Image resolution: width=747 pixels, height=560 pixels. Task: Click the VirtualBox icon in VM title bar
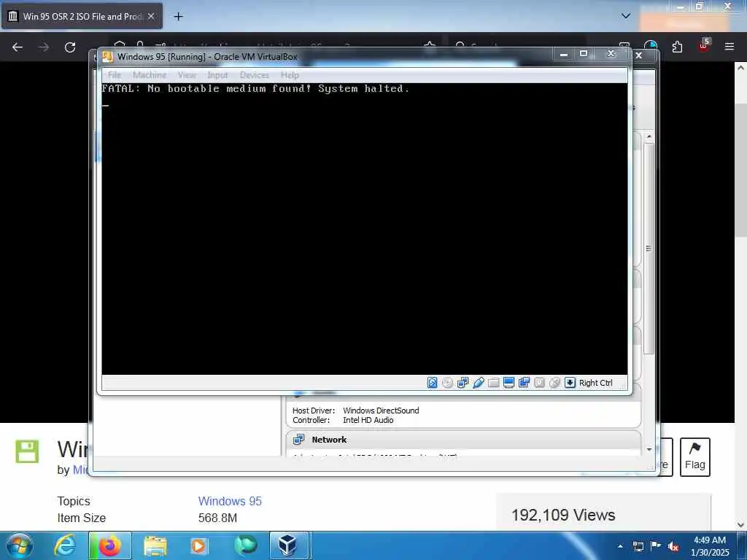click(x=108, y=57)
